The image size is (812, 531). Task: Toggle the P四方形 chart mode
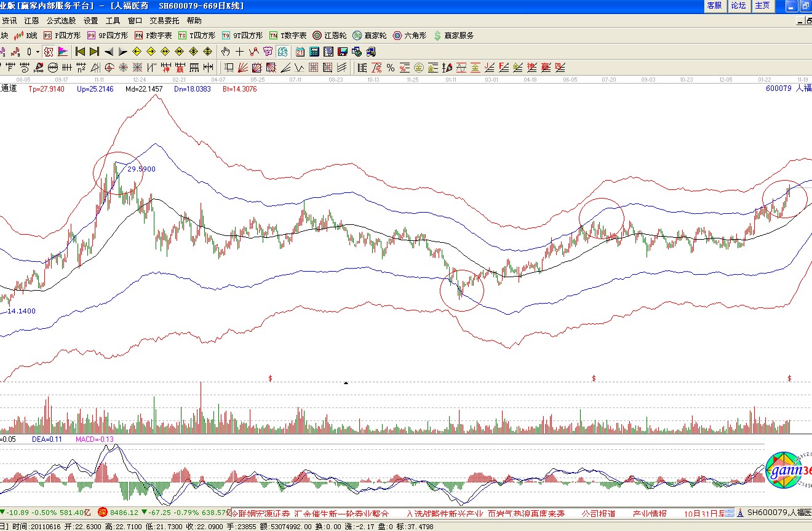pyautogui.click(x=62, y=36)
